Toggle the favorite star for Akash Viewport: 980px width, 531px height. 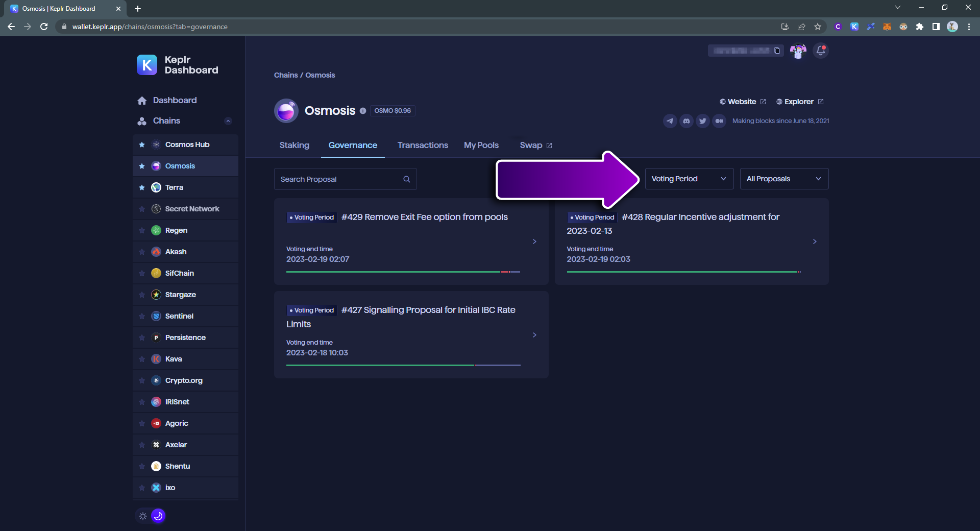[x=142, y=252]
